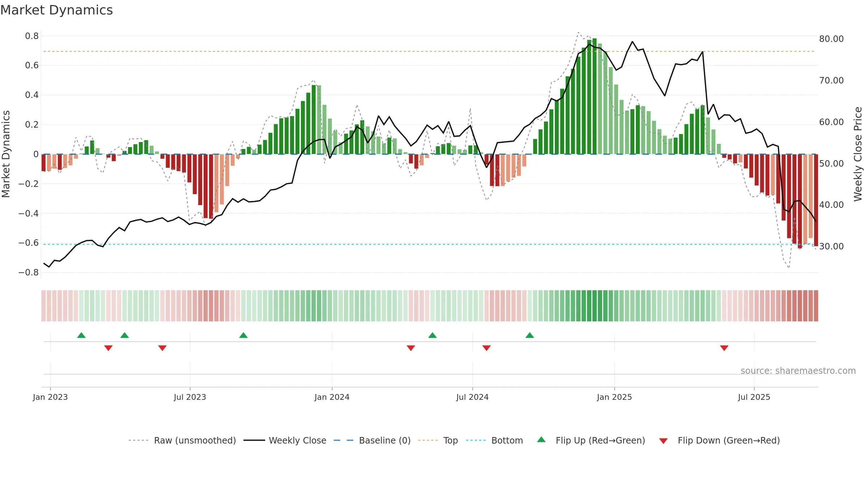Click the −0.8 left axis tick label
The image size is (868, 488).
tap(29, 272)
